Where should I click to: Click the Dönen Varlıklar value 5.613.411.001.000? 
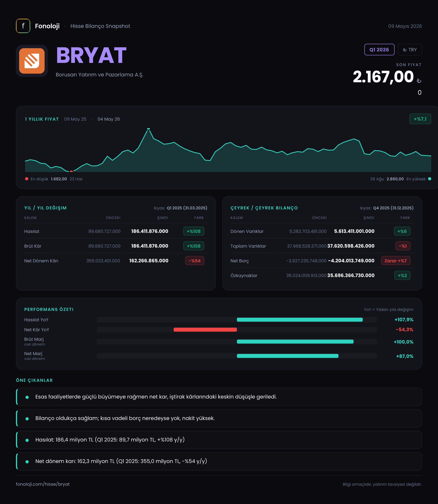tap(354, 231)
